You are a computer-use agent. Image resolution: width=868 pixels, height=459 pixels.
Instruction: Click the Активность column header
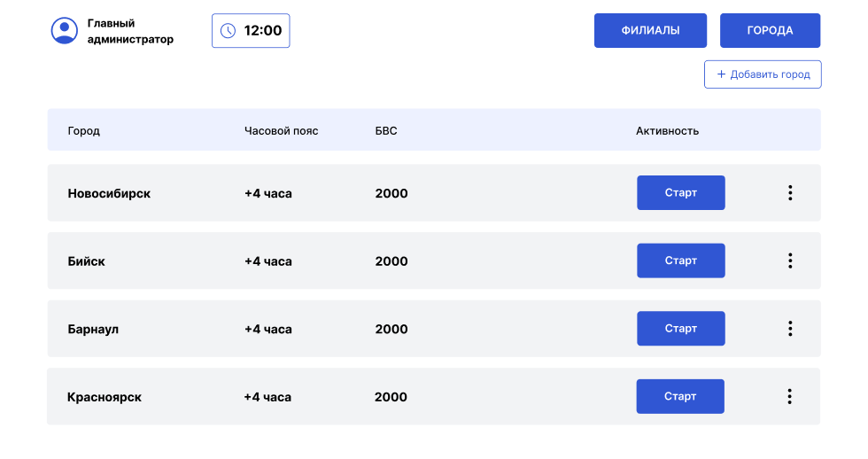[667, 131]
